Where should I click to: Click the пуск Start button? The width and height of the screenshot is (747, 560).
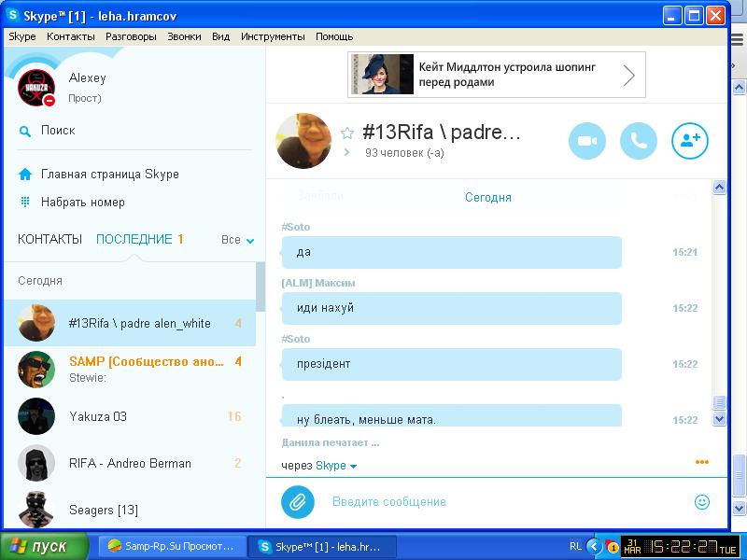44,546
